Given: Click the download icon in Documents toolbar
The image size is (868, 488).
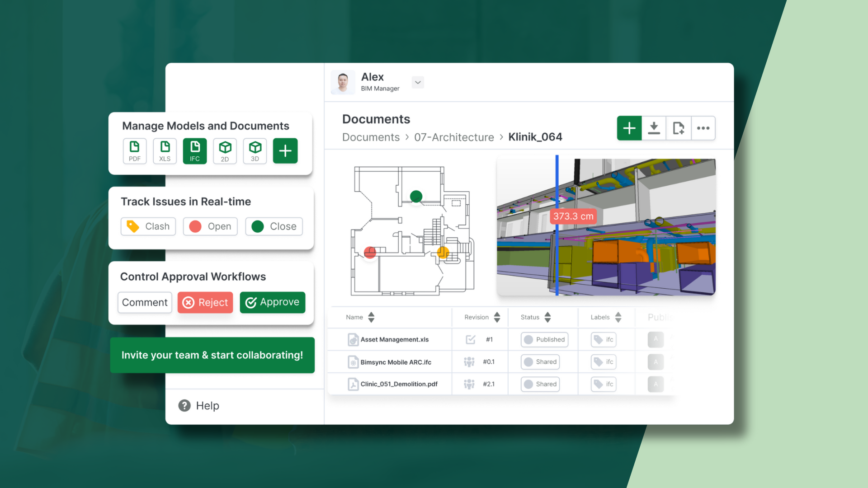Looking at the screenshot, I should click(x=654, y=128).
